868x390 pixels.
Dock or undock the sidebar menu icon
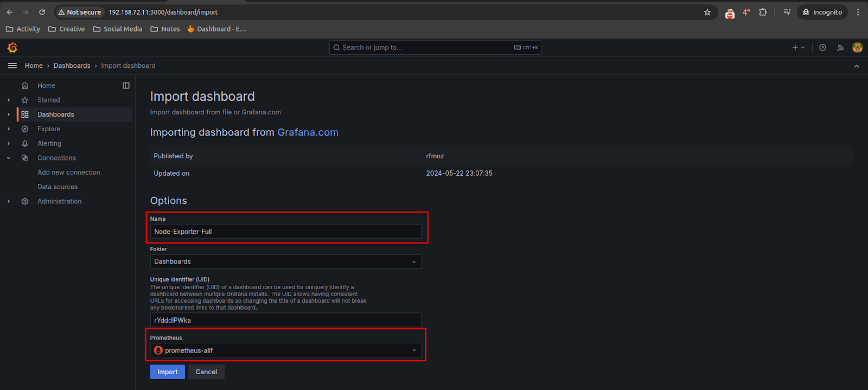(x=126, y=86)
